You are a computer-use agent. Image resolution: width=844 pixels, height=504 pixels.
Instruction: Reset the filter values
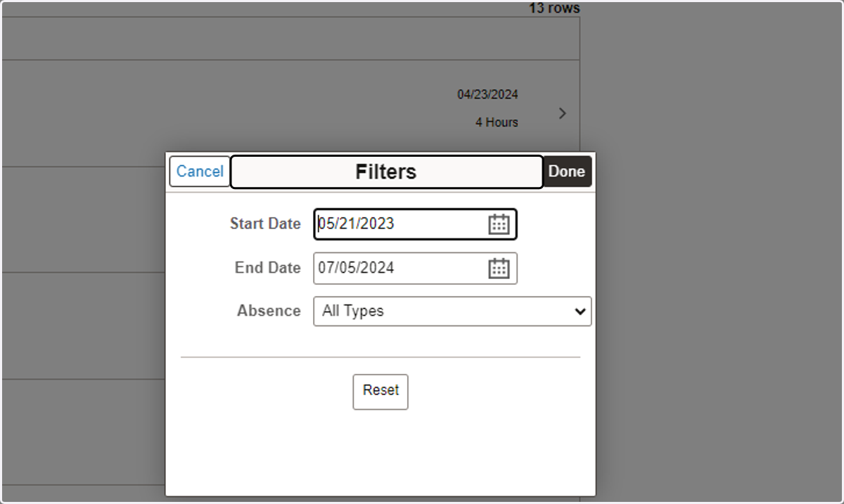click(381, 392)
